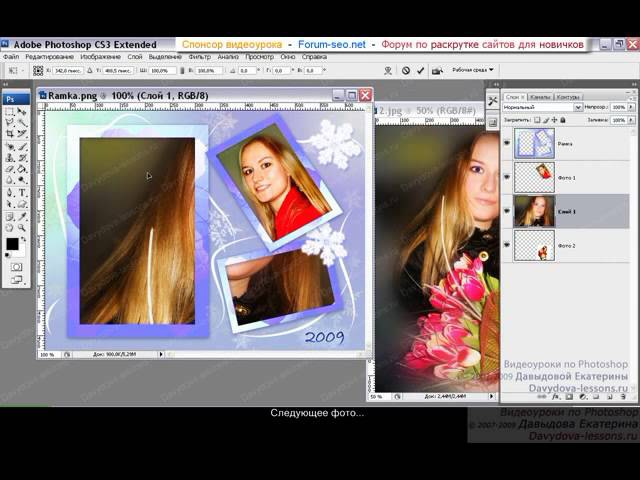This screenshot has width=640, height=480.
Task: Switch to warp mode in options bar
Action: tap(388, 71)
